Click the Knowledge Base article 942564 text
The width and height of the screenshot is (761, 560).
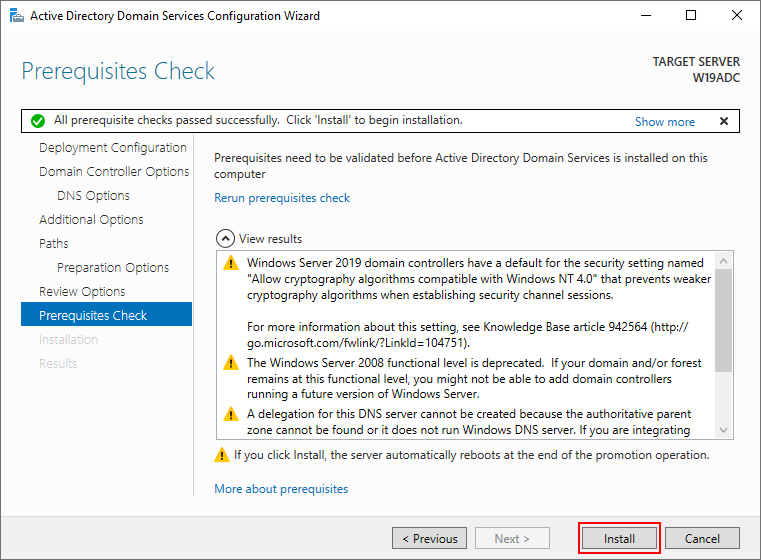565,327
